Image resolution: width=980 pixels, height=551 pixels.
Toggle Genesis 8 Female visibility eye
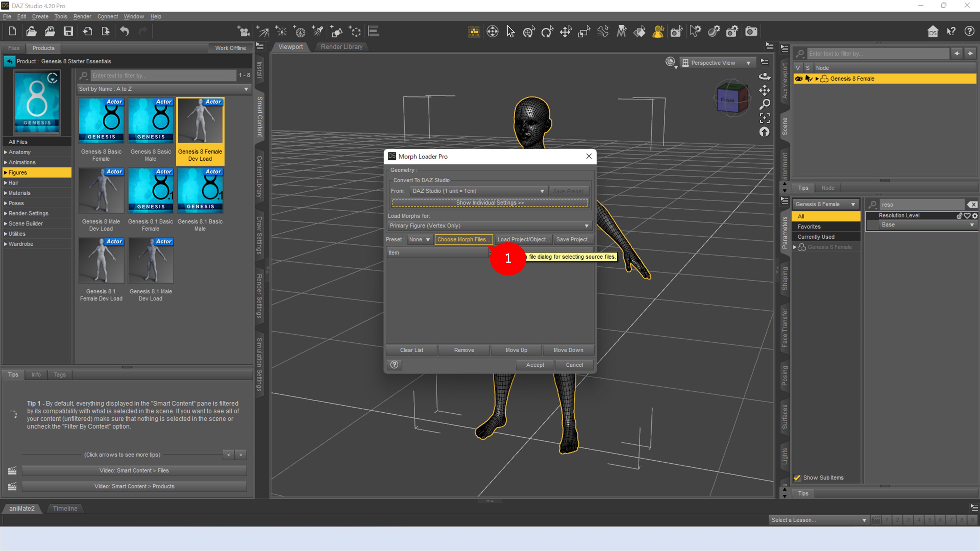798,79
